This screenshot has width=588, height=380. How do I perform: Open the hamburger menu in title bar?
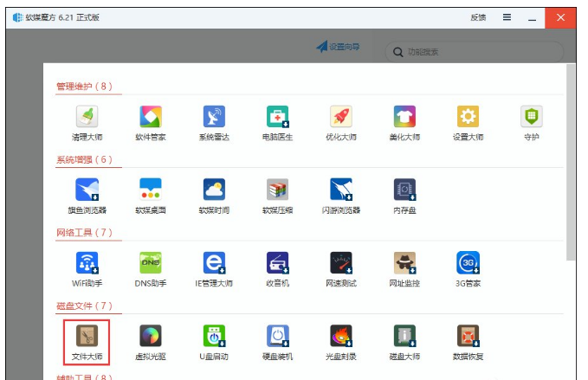(507, 17)
